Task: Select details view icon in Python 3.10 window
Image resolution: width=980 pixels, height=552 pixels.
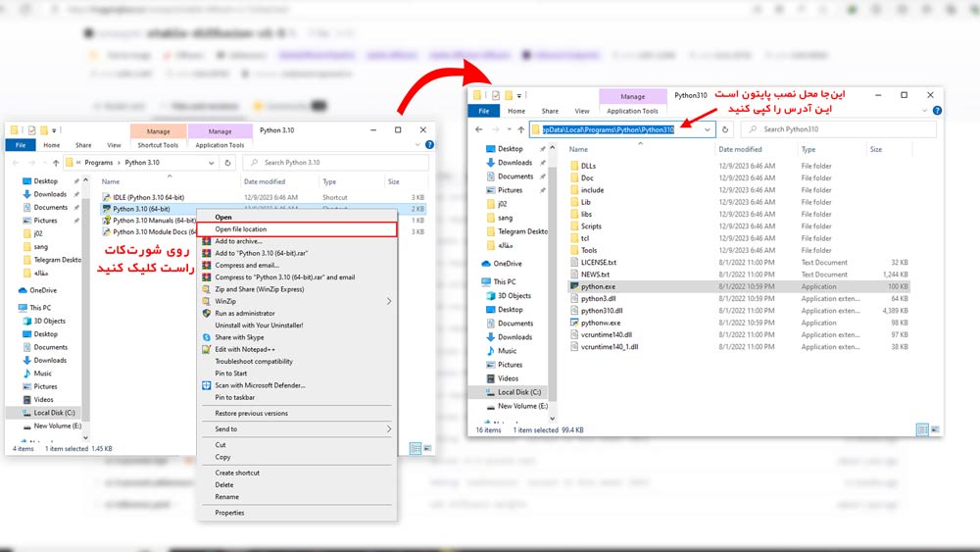Action: point(415,448)
